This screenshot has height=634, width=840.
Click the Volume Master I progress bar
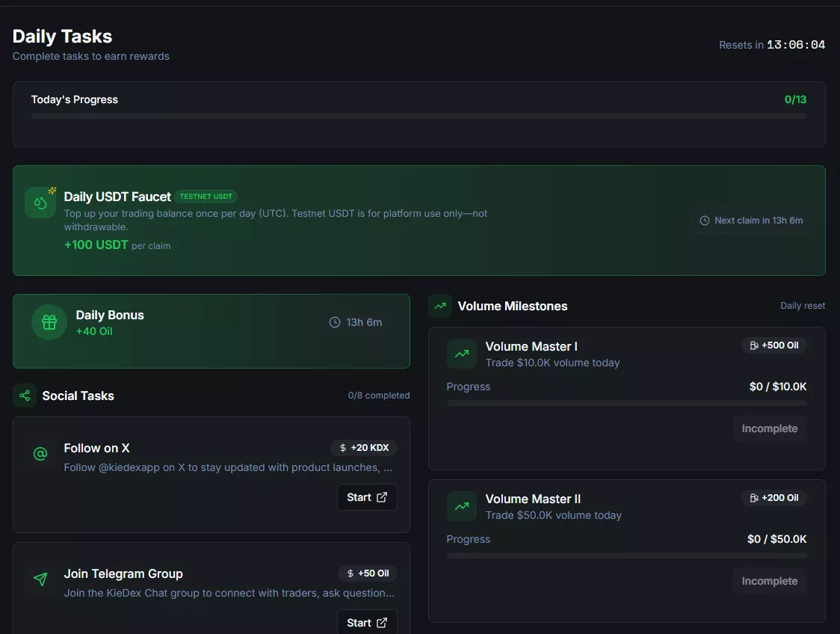pos(626,403)
